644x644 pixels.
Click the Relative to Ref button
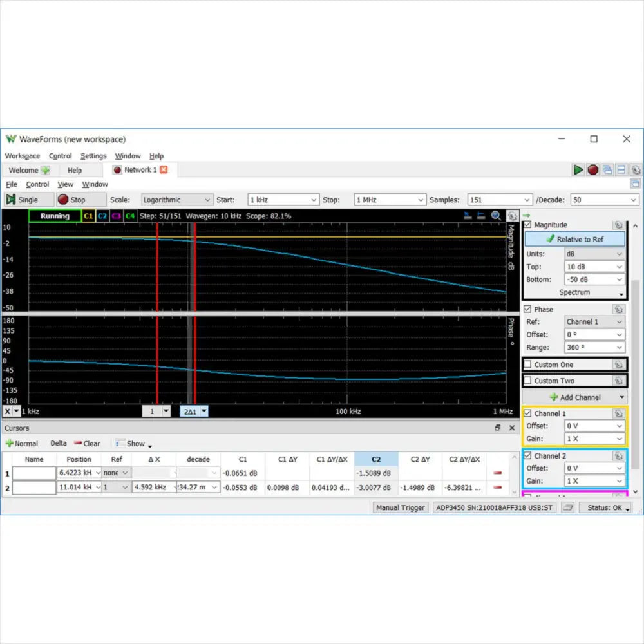[x=574, y=239]
